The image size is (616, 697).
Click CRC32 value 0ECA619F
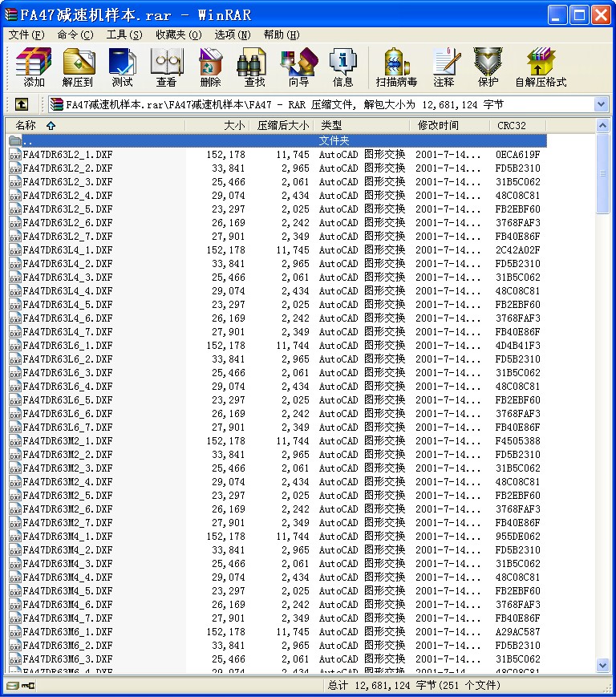pos(518,155)
